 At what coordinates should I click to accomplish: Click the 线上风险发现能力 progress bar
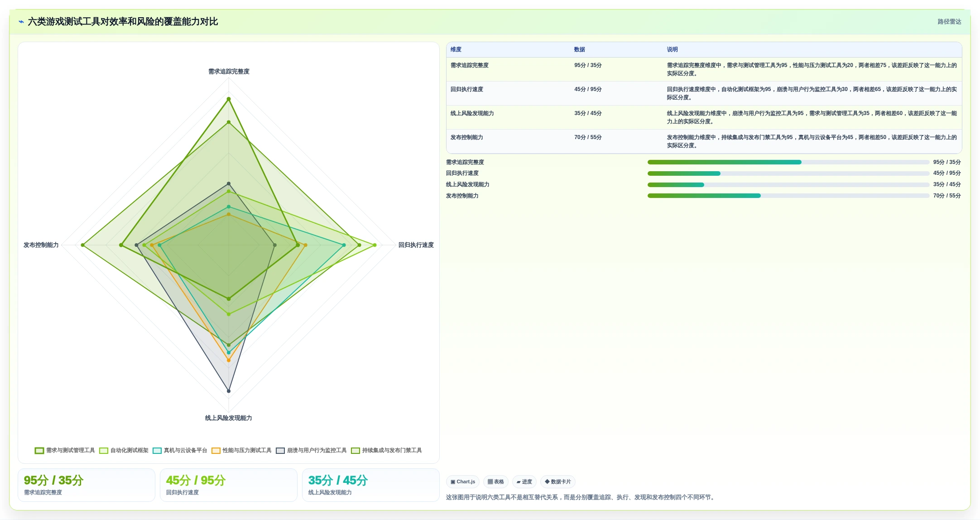(788, 185)
